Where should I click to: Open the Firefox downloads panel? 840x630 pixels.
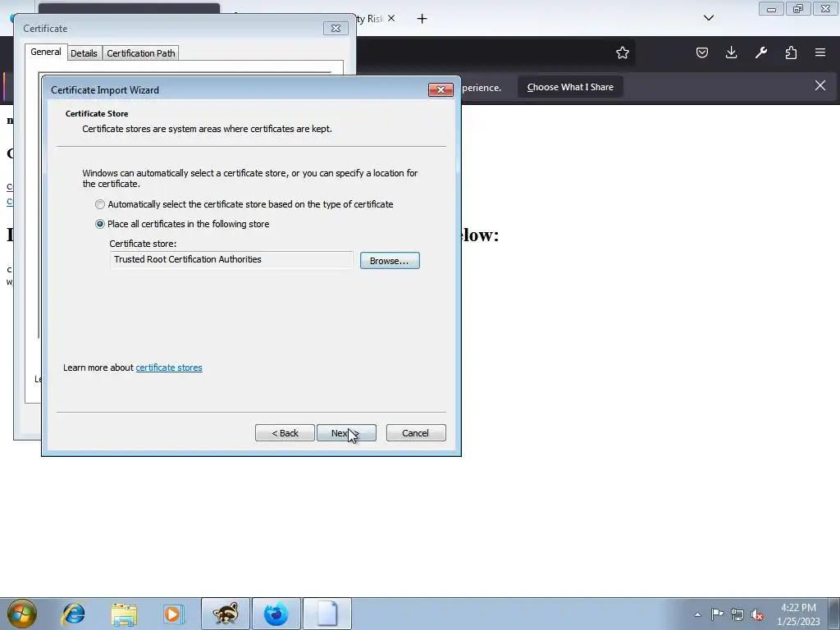[731, 52]
